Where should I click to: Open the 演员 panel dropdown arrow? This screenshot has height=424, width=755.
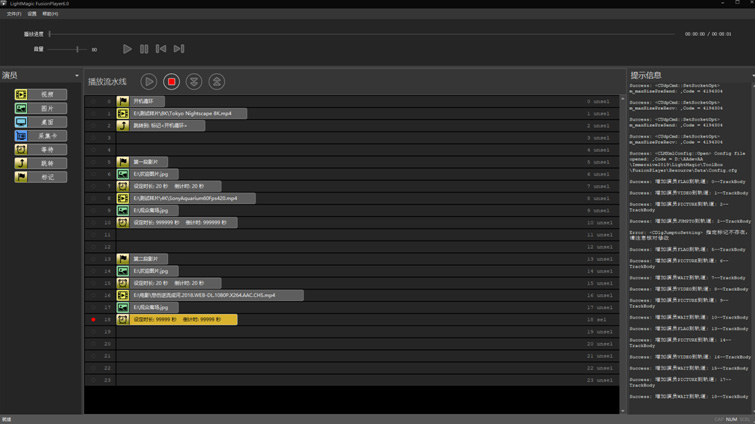tap(77, 76)
